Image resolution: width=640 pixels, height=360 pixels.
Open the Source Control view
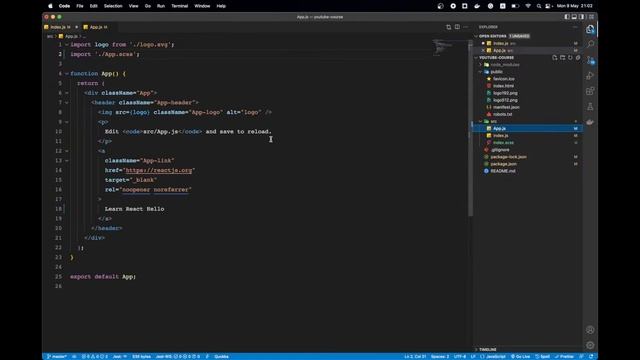click(x=590, y=60)
